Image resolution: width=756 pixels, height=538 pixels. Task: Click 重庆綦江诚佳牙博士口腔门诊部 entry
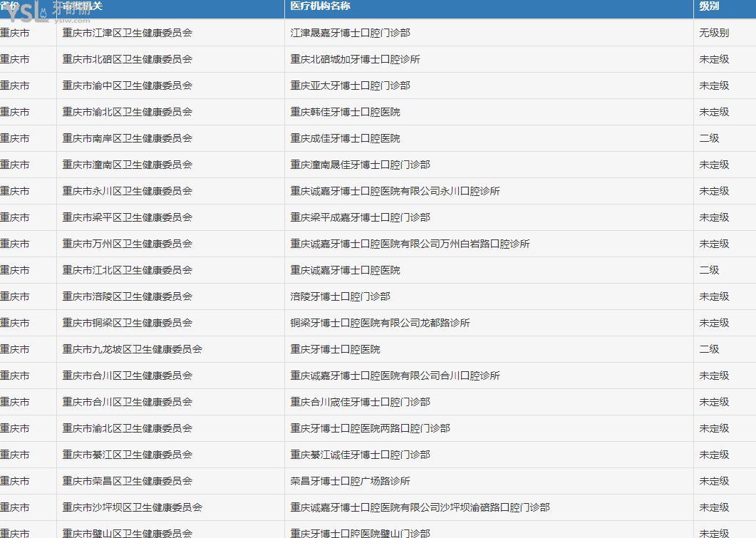[360, 455]
